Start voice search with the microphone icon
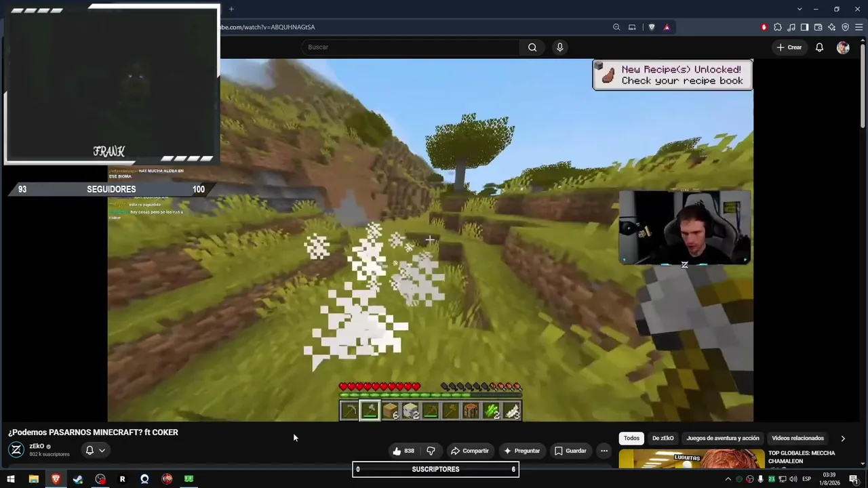 559,47
